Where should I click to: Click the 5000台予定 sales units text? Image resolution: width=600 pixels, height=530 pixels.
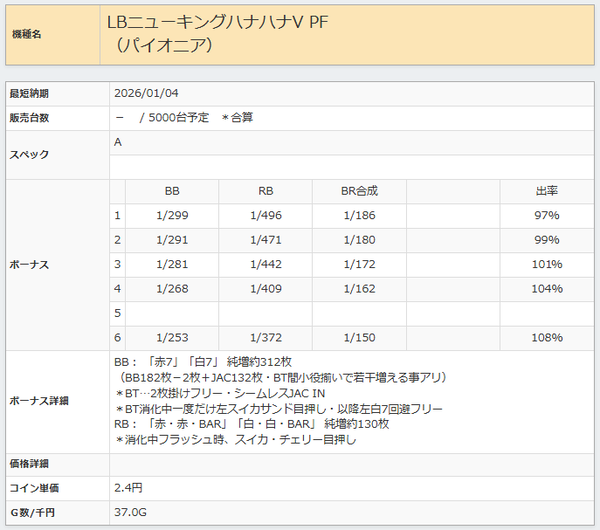178,117
